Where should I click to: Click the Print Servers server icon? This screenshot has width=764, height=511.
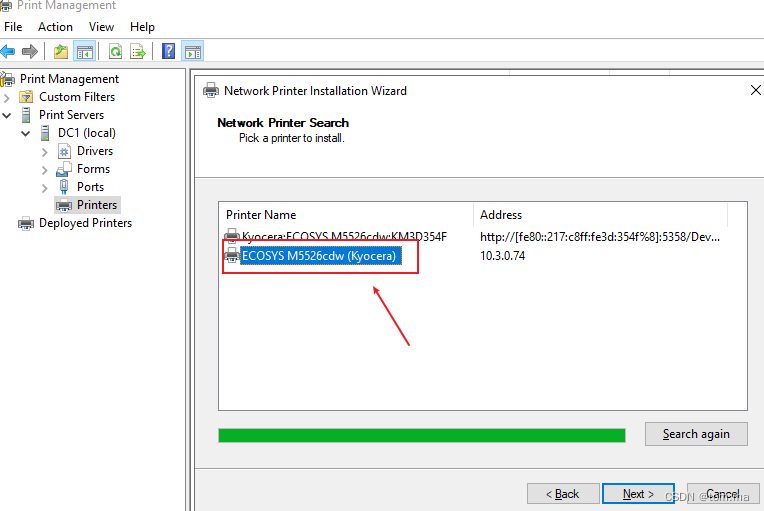coord(26,115)
